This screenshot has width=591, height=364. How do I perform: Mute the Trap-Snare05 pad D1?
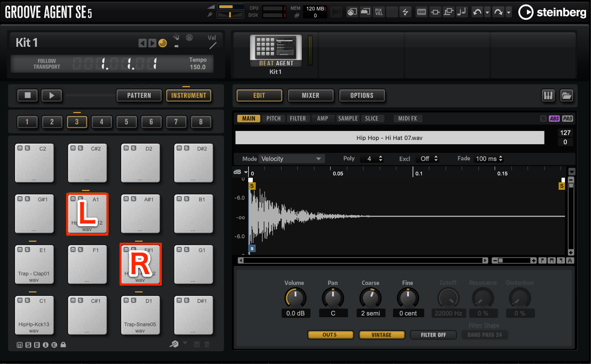(x=126, y=300)
